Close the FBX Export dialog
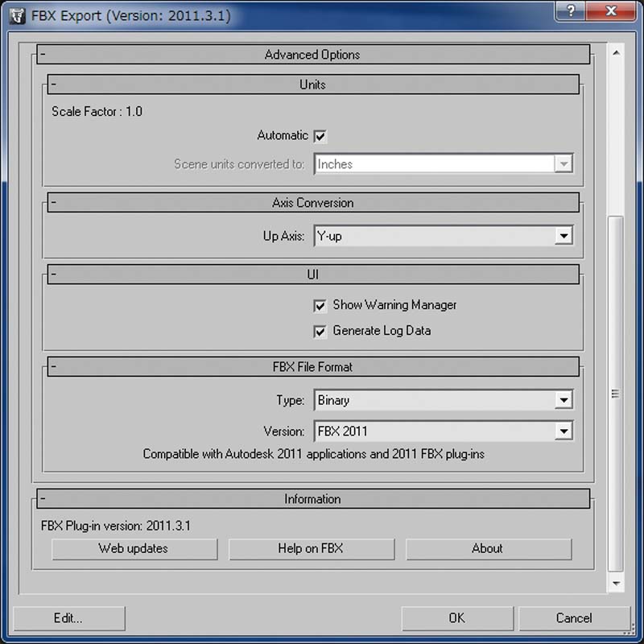The image size is (644, 644). (611, 10)
